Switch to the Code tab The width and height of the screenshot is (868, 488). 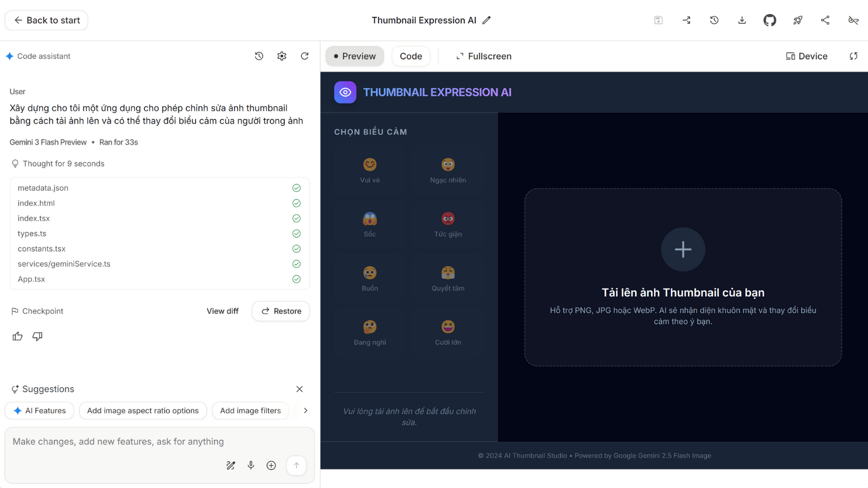point(411,56)
